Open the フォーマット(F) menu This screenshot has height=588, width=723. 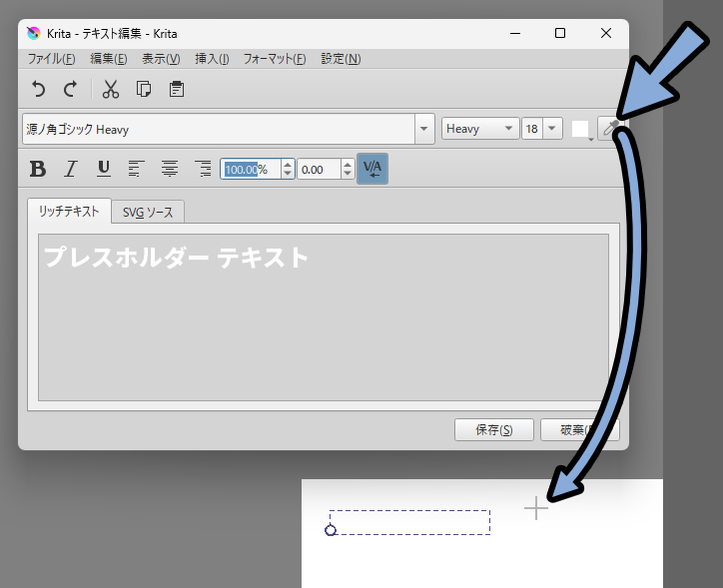[275, 59]
